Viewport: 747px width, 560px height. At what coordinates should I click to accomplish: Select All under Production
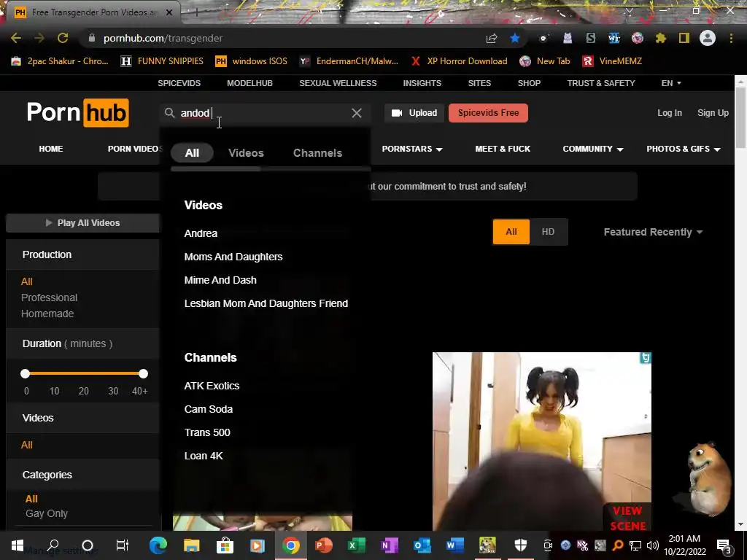pyautogui.click(x=27, y=281)
